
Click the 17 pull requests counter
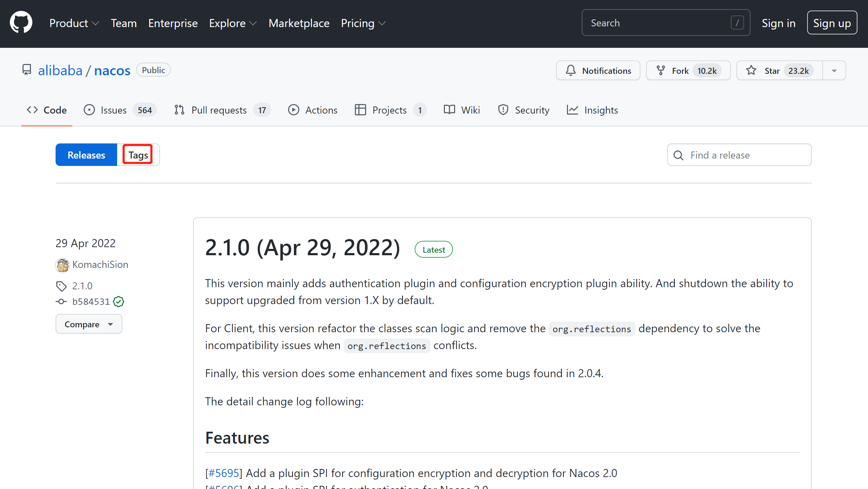pyautogui.click(x=262, y=110)
